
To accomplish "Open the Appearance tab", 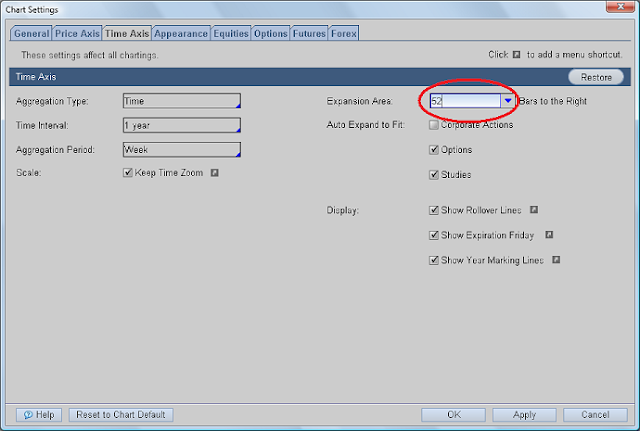I will point(181,33).
